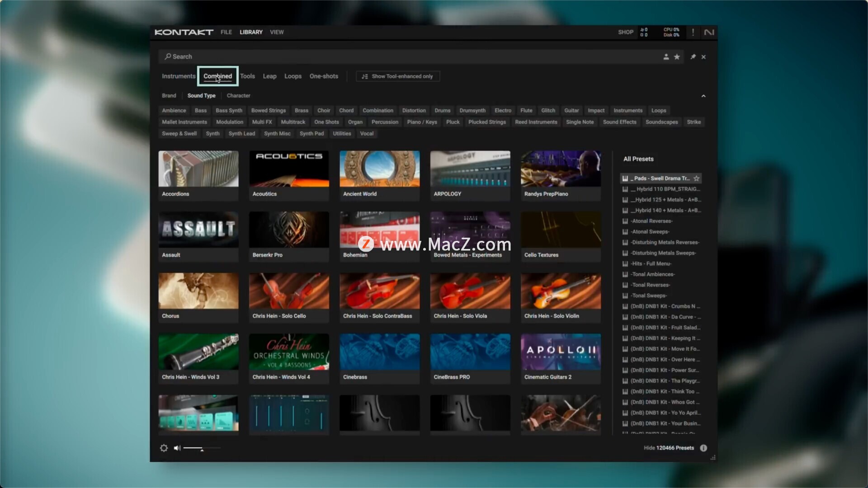Click the warning exclamation icon in header
The height and width of the screenshot is (488, 868).
point(693,32)
